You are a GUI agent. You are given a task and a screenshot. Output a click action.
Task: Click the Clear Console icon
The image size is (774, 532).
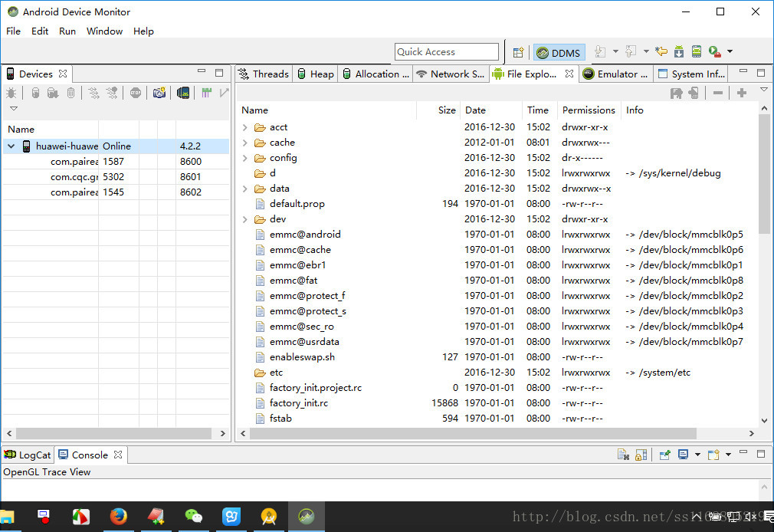click(624, 455)
